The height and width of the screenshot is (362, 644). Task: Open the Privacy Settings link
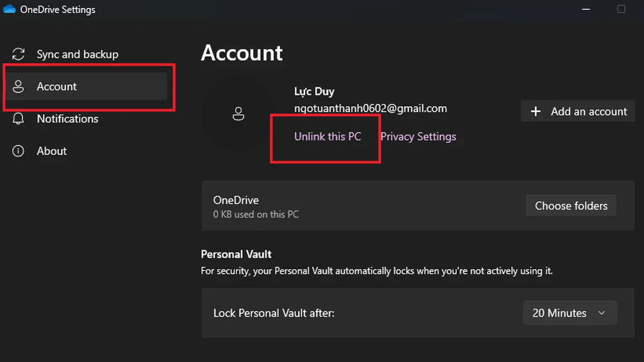click(418, 136)
